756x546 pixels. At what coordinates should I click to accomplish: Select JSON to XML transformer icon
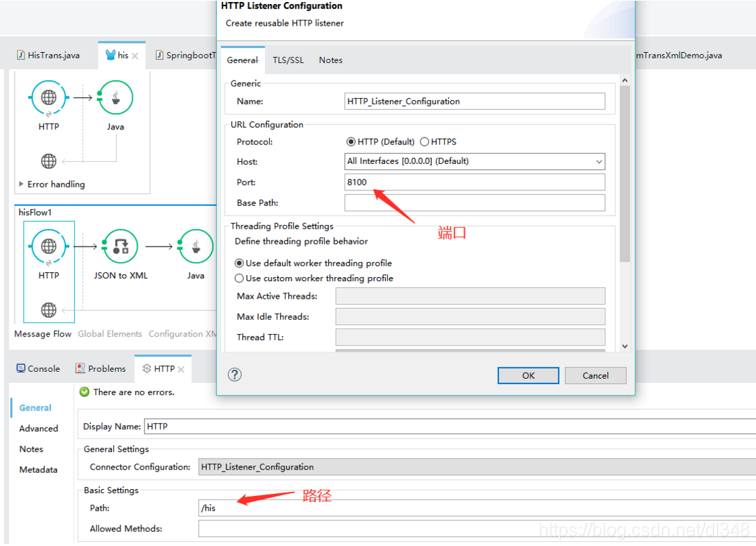(120, 247)
